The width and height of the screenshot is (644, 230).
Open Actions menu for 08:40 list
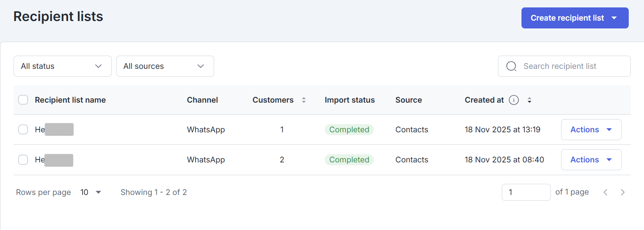pyautogui.click(x=591, y=160)
